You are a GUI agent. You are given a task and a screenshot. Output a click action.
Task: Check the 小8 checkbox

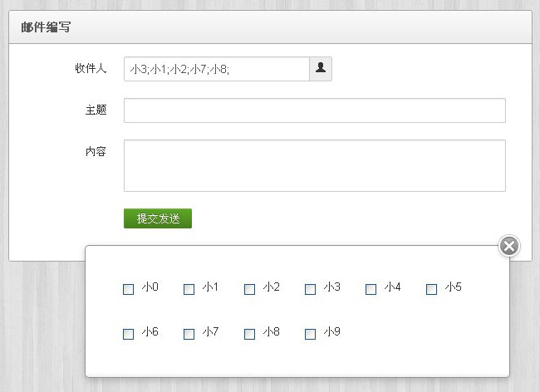click(x=250, y=334)
